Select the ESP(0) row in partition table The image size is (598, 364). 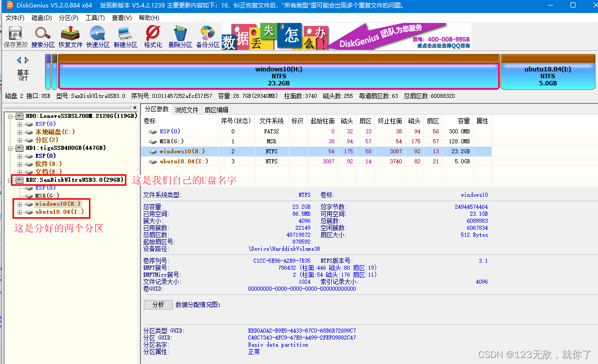[x=317, y=131]
